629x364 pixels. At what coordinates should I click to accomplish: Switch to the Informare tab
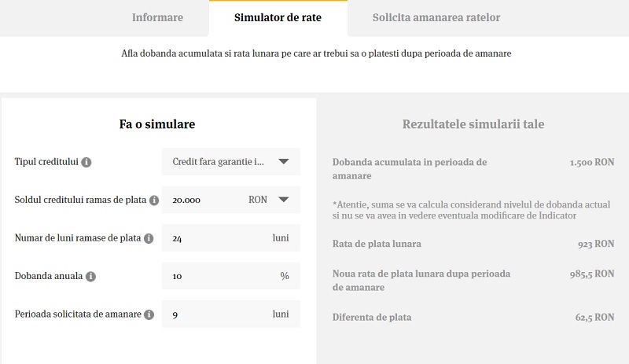point(157,17)
